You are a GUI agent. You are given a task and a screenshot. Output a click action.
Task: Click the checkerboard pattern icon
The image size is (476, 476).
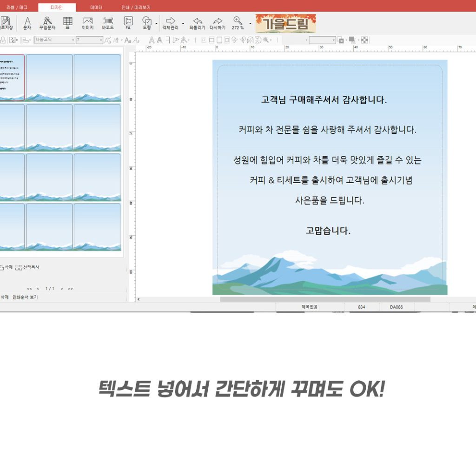(x=364, y=40)
